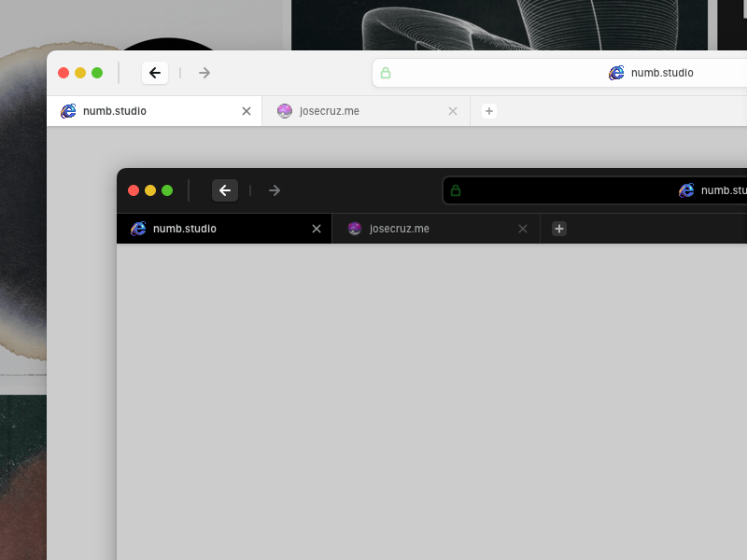Click the partially visible URL text in dark address bar
Screen dimensions: 747x560
724,190
